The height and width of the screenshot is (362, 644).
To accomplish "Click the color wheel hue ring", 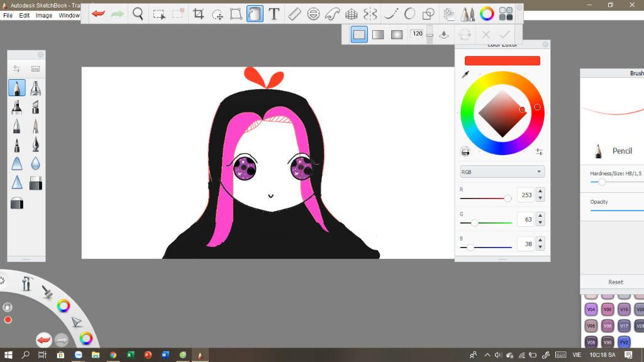I will click(537, 107).
